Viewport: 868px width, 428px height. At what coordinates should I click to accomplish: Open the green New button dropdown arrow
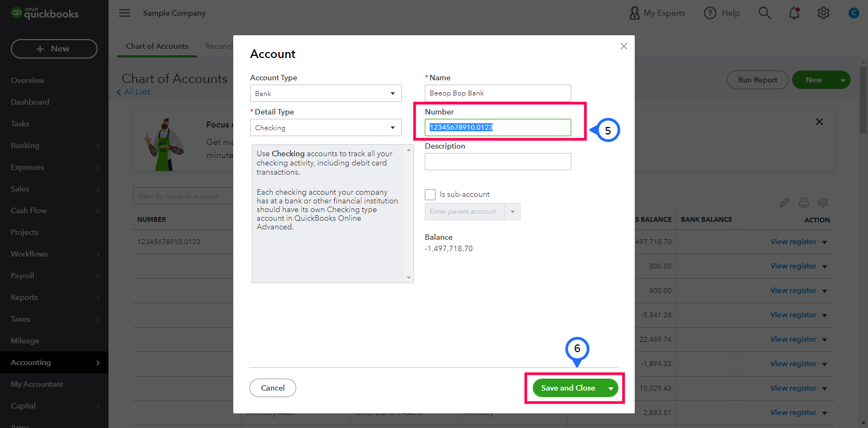tap(843, 80)
